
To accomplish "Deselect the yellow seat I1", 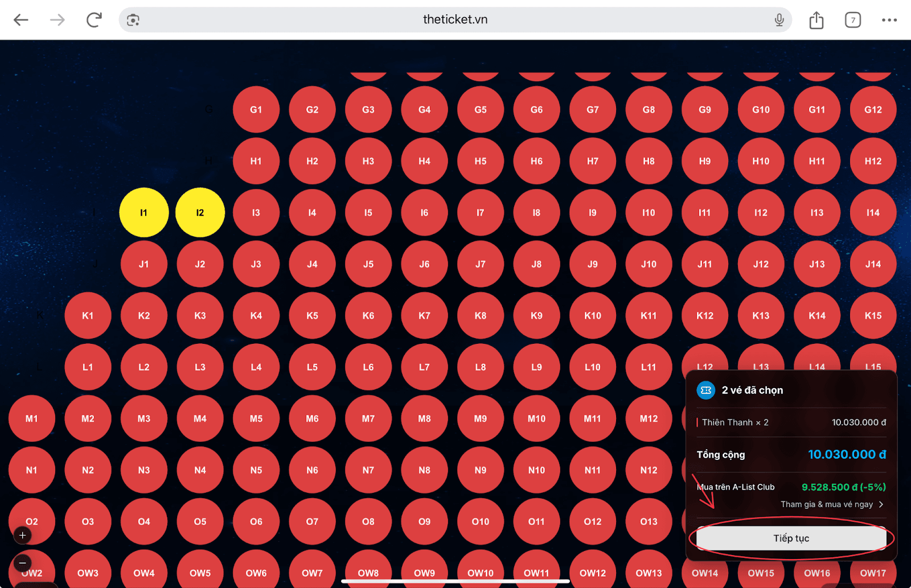I will (143, 212).
